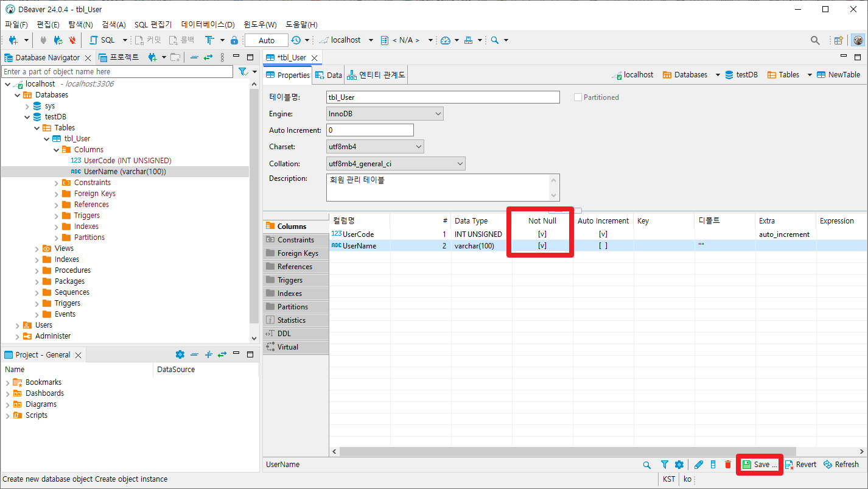Collapse the testDB tree node

pos(27,117)
